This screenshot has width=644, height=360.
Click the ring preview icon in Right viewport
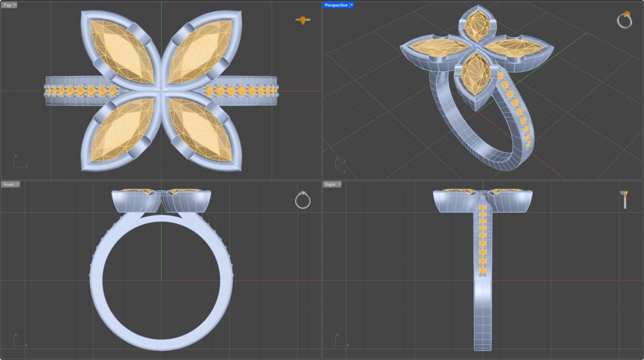pyautogui.click(x=625, y=200)
